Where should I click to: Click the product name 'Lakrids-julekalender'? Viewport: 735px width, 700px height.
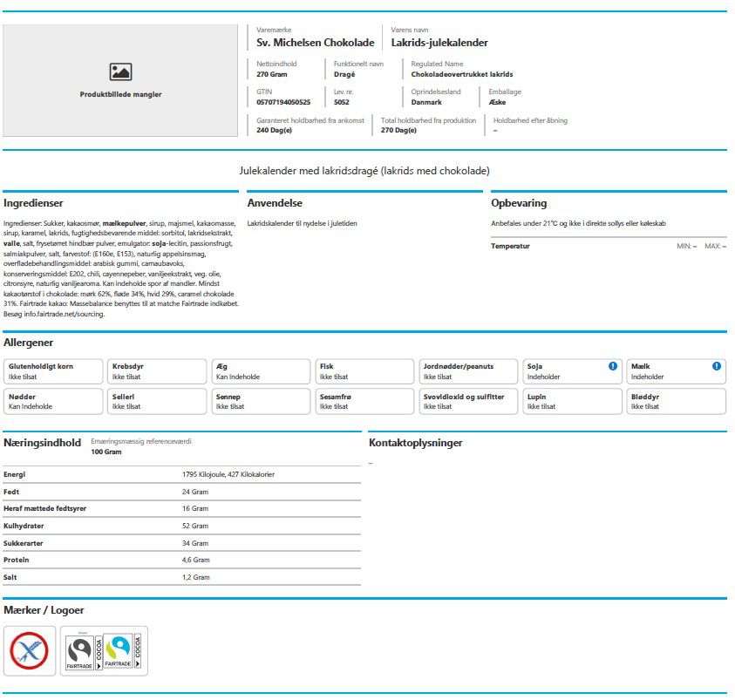point(439,43)
